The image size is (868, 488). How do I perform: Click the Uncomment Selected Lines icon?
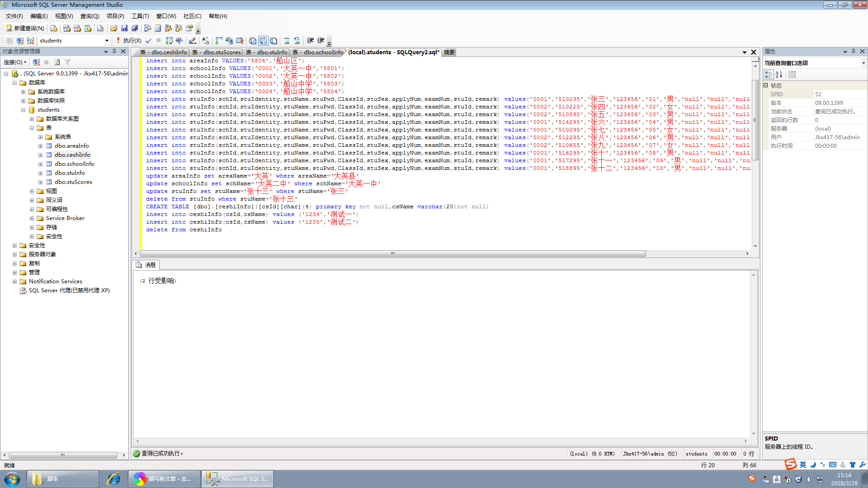[x=297, y=40]
